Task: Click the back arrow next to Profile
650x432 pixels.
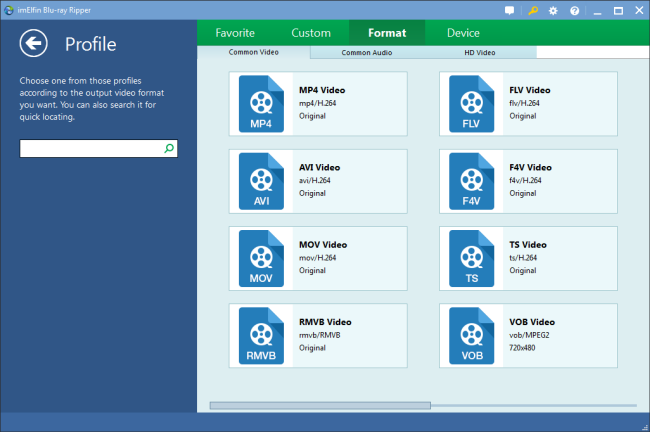Action: click(x=34, y=43)
